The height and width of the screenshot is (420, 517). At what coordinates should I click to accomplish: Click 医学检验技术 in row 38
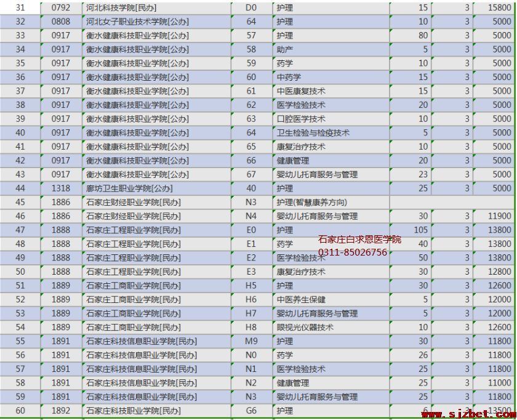331,105
